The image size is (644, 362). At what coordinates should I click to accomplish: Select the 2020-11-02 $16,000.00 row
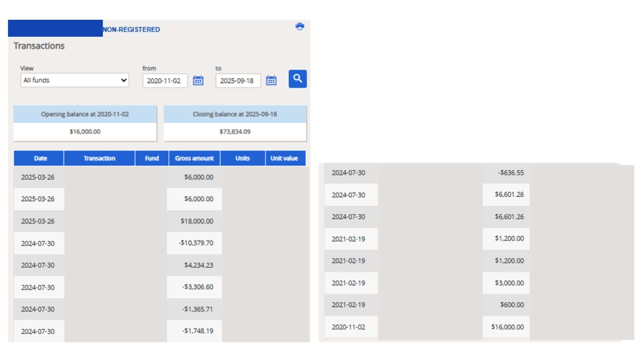pos(479,327)
